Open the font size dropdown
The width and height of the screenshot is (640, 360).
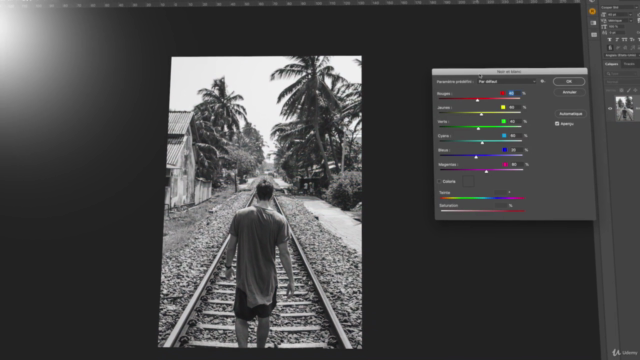pyautogui.click(x=620, y=15)
